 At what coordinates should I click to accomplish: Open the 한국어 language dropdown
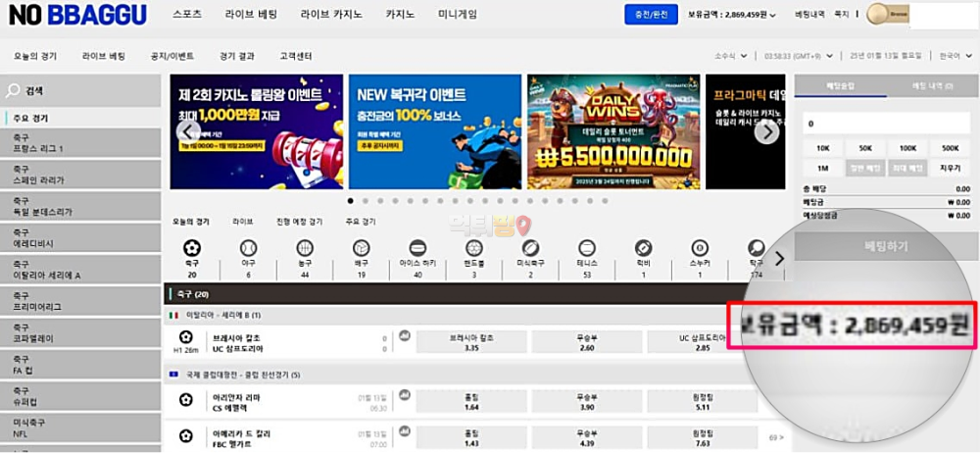tap(954, 56)
